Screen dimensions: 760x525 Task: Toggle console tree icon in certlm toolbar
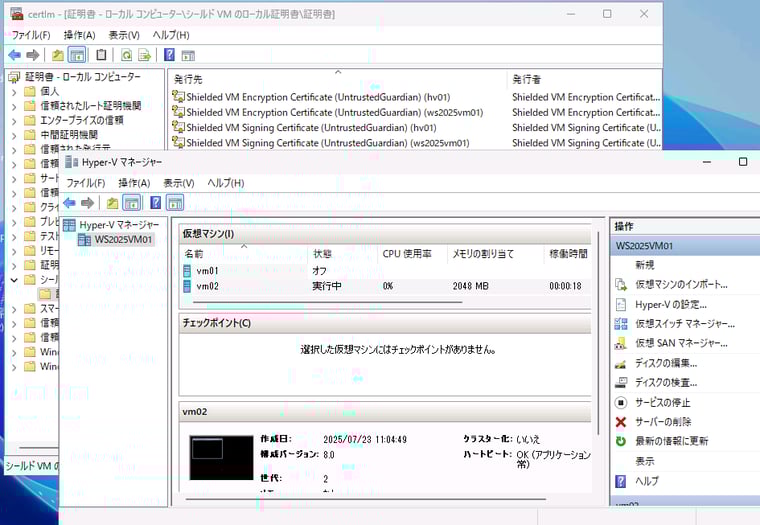point(77,55)
